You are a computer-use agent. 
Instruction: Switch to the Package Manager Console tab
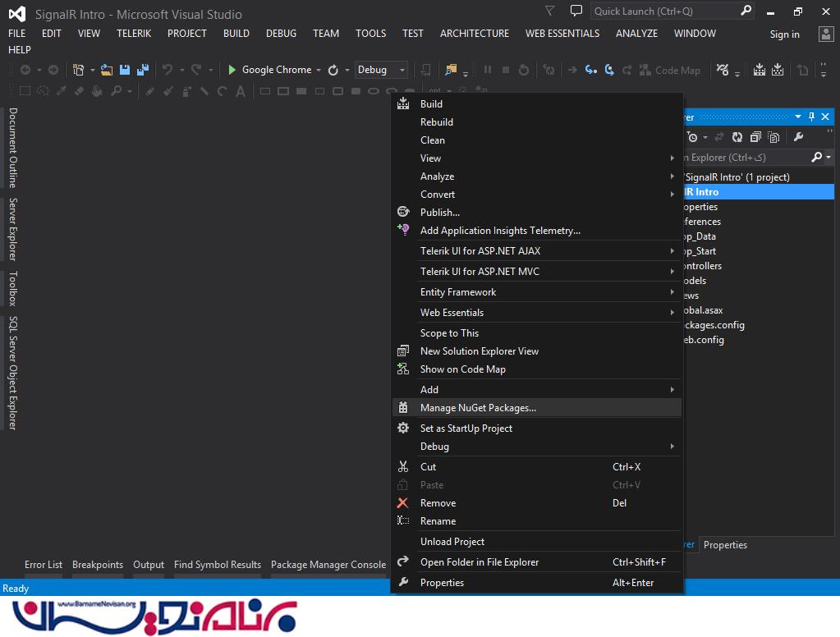(328, 564)
